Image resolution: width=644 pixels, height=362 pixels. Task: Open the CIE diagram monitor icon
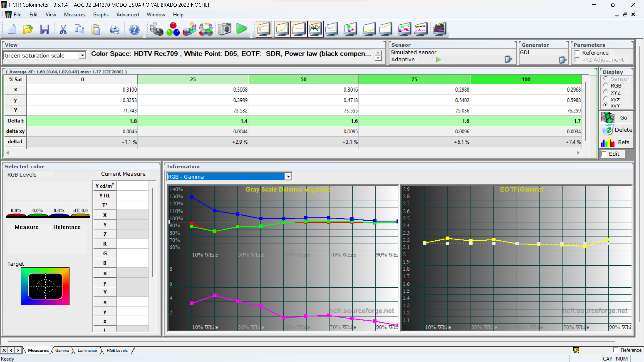(351, 29)
